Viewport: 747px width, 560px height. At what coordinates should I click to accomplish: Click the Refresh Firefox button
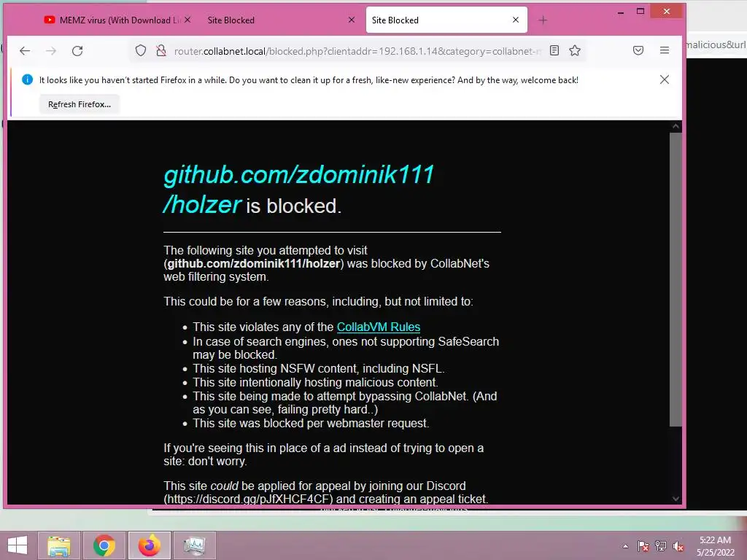80,104
